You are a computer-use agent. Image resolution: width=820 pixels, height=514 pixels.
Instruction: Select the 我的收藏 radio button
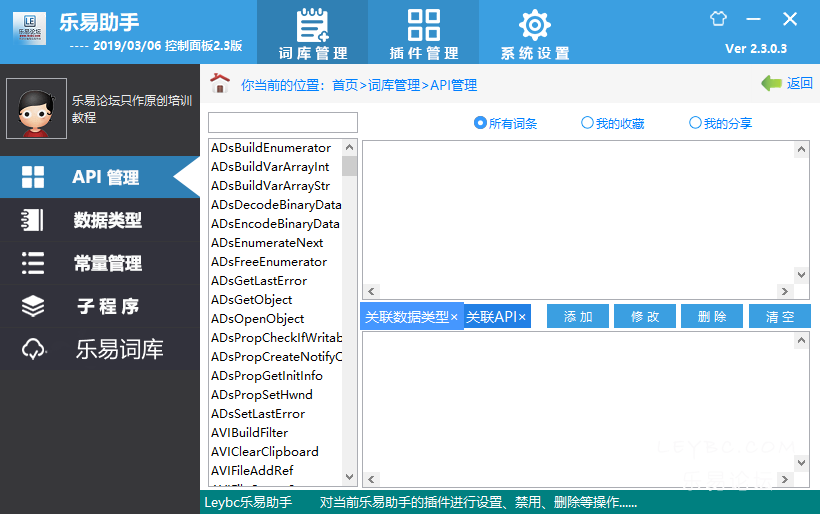pyautogui.click(x=587, y=123)
